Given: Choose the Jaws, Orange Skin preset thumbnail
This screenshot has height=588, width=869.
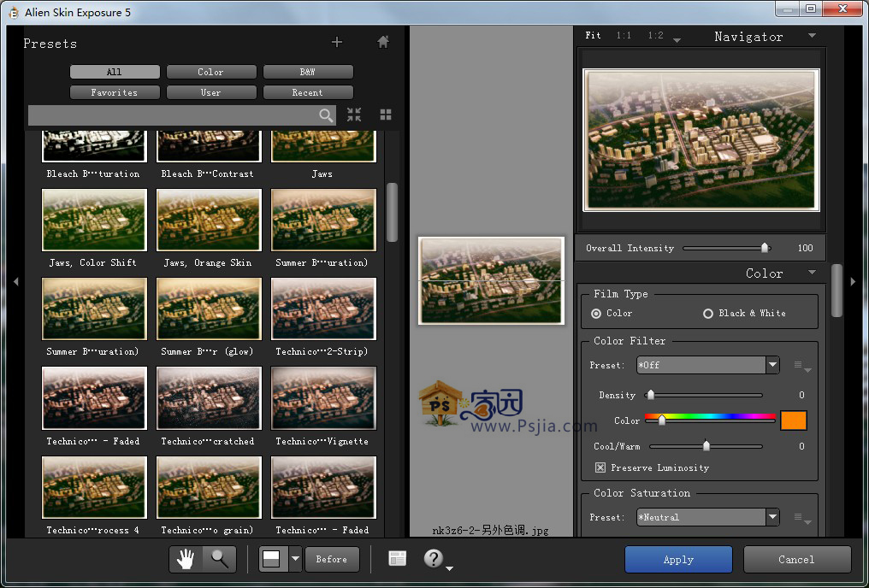Looking at the screenshot, I should 209,220.
